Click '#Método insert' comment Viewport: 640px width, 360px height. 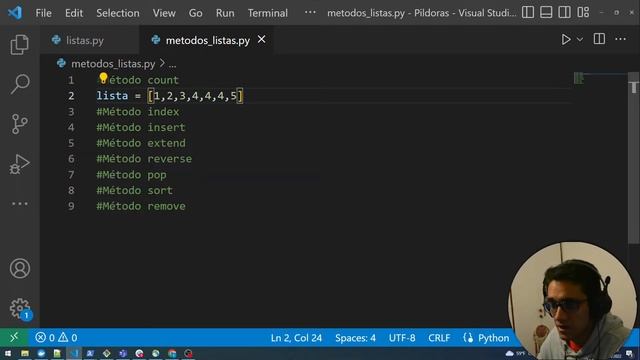[x=141, y=127]
